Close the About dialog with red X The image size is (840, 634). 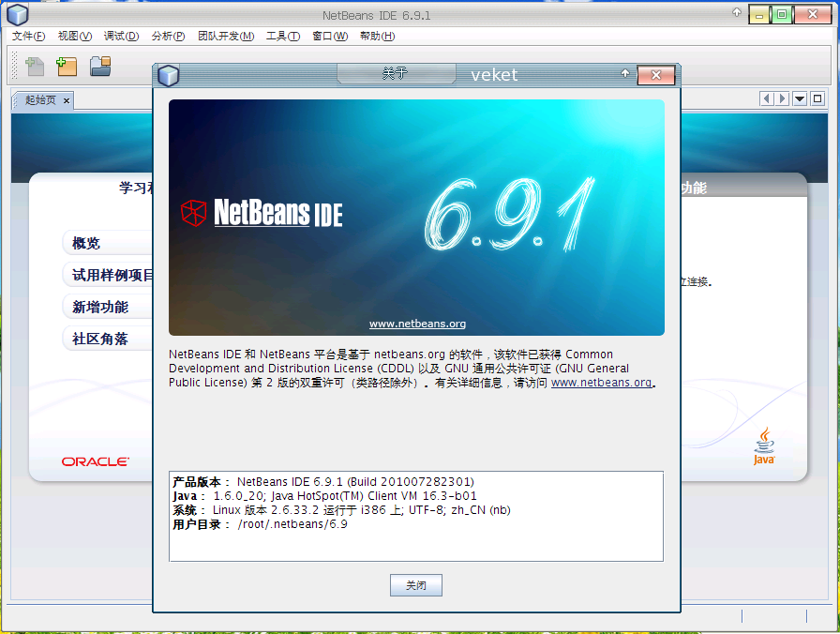point(655,75)
